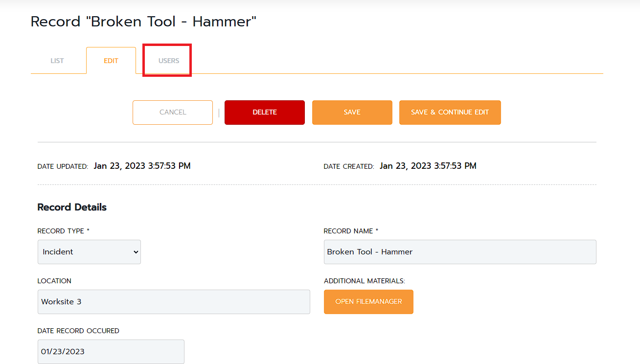Click the DATE RECORD OCCURED label
This screenshot has width=640, height=364.
78,331
